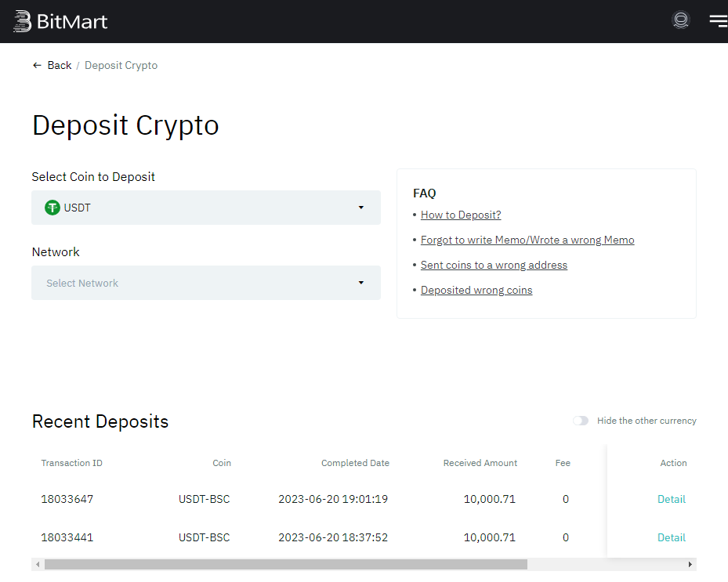View Detail for transaction 18033647
Image resolution: width=728 pixels, height=582 pixels.
672,499
